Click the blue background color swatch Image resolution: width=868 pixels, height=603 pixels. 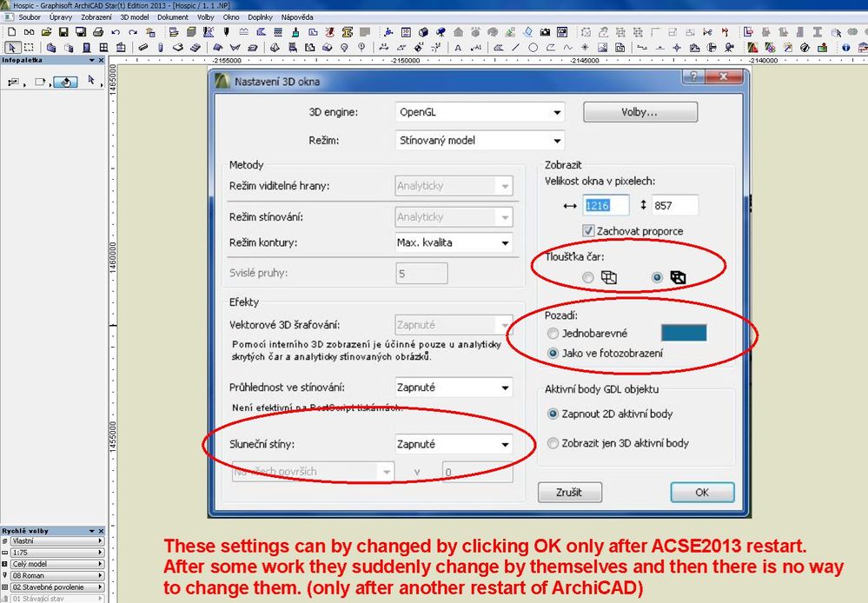(686, 332)
